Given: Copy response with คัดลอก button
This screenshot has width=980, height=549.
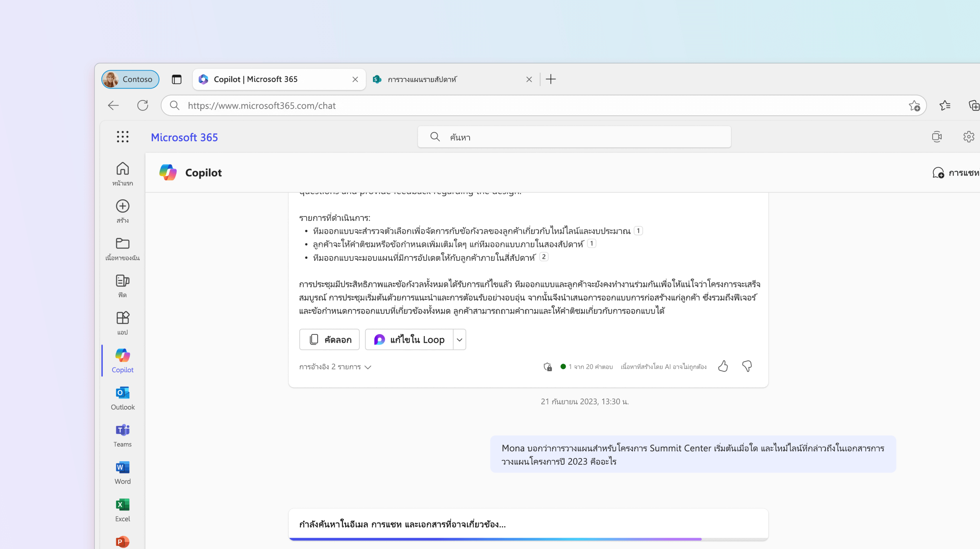Looking at the screenshot, I should click(329, 339).
